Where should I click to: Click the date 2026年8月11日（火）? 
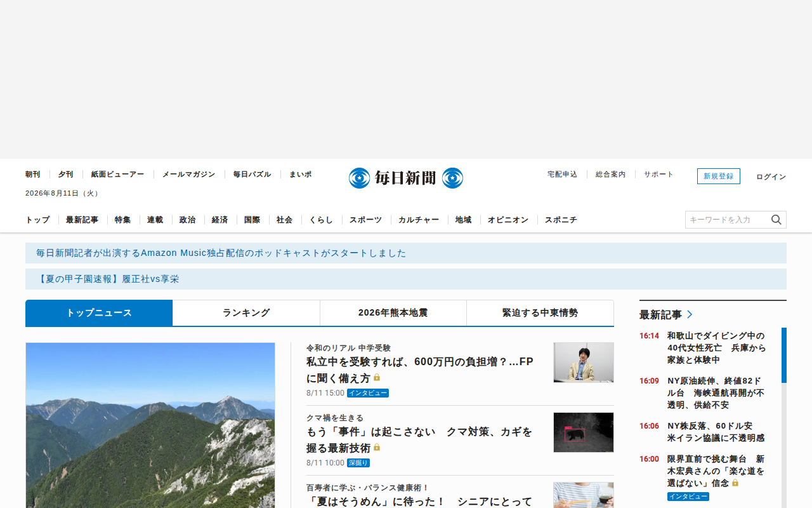pos(63,193)
